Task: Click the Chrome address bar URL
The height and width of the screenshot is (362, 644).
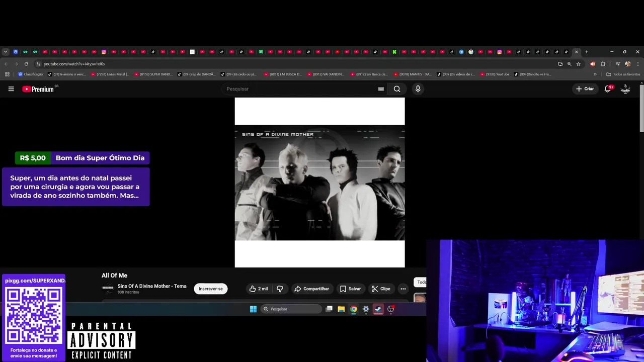Action: pyautogui.click(x=74, y=64)
